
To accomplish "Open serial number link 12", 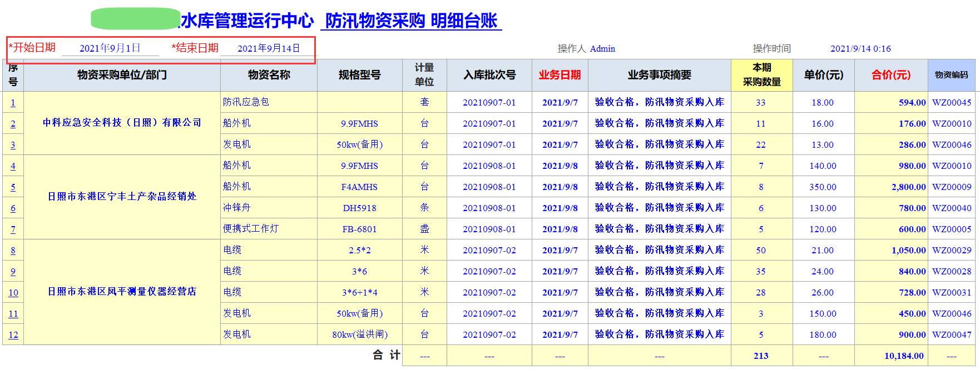I will pos(13,335).
